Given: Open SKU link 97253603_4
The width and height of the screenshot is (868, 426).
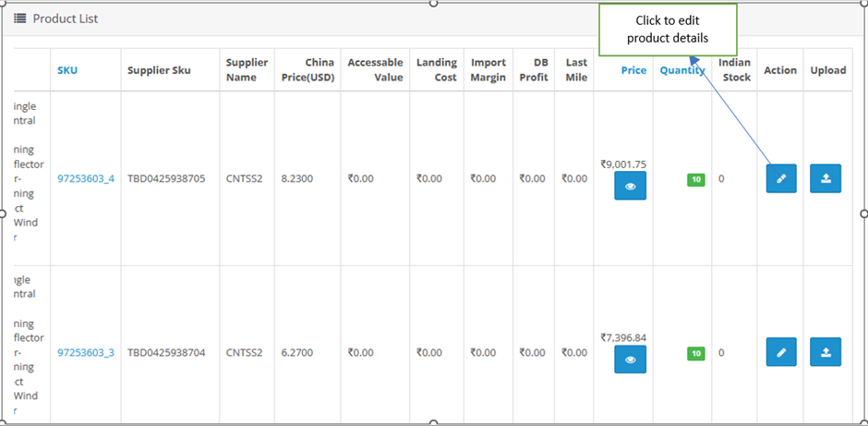Looking at the screenshot, I should click(x=86, y=178).
